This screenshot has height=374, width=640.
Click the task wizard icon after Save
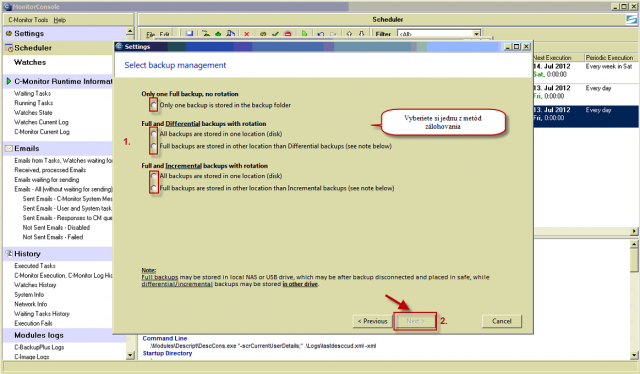(206, 34)
